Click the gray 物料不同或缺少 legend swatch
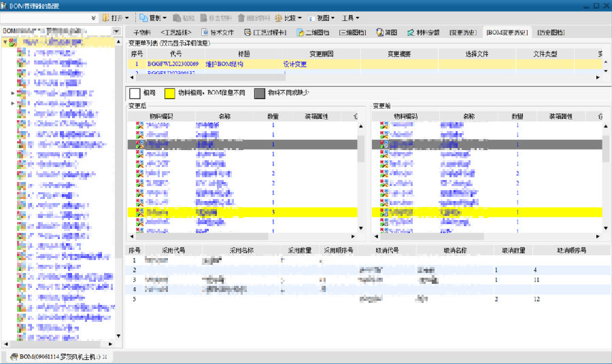Screen dimensions: 612x364 coord(260,93)
